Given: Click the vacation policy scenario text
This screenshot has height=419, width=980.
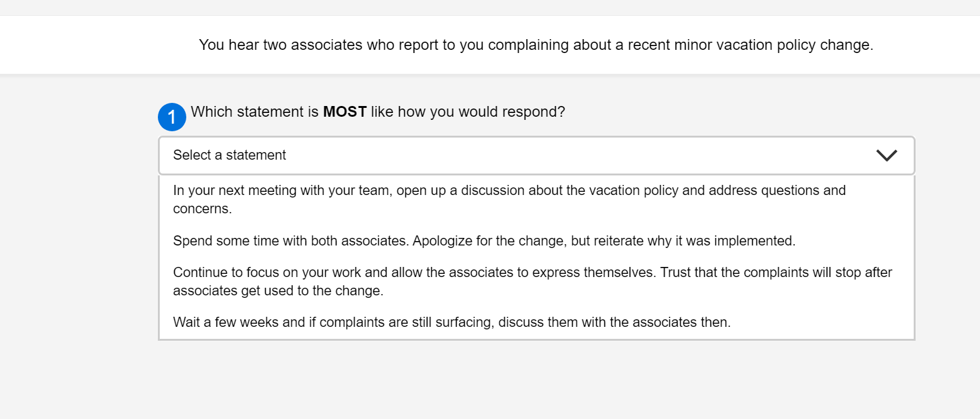Looking at the screenshot, I should click(x=536, y=44).
